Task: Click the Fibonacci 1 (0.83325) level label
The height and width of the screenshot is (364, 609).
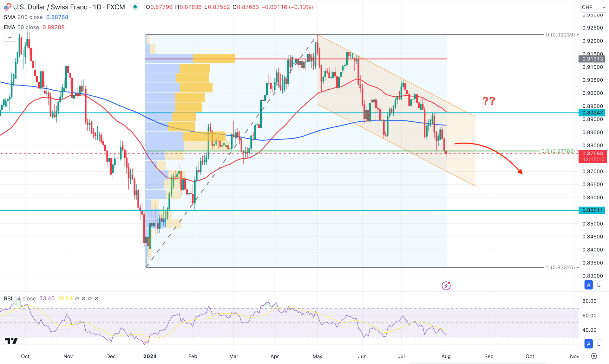Action: (560, 267)
